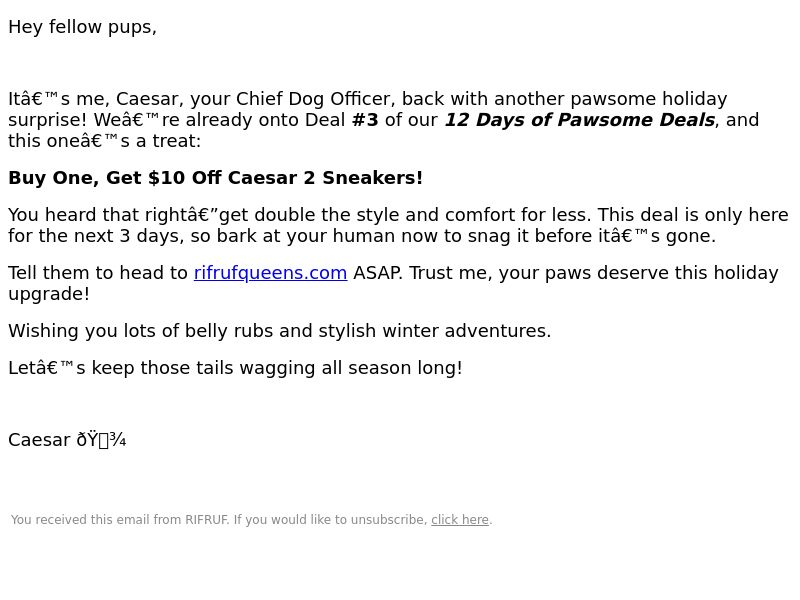Click the bold '#3' deal number
The height and width of the screenshot is (600, 800).
click(x=365, y=120)
